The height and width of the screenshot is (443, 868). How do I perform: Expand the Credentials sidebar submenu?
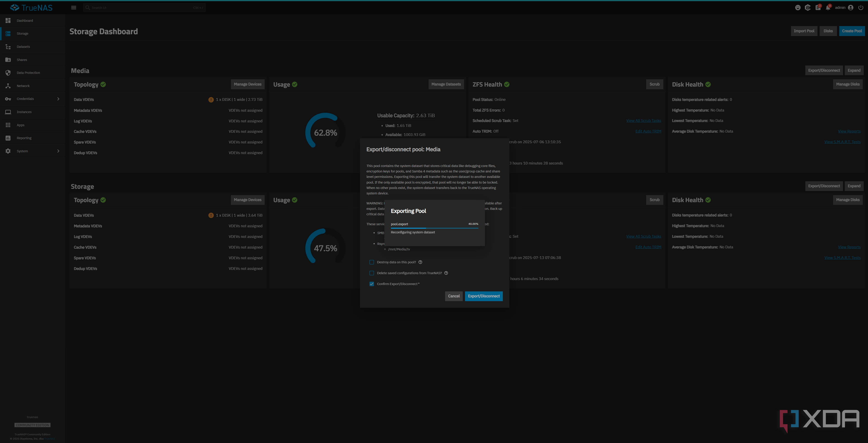[58, 99]
